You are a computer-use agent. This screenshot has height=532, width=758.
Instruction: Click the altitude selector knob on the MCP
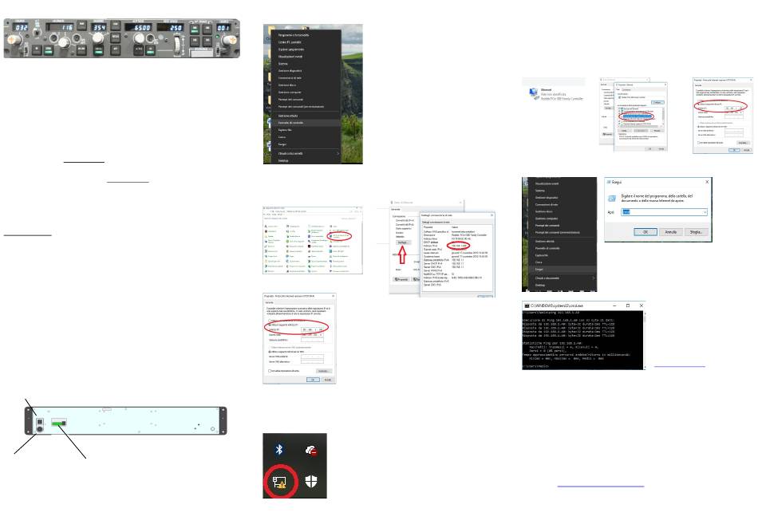coord(139,37)
